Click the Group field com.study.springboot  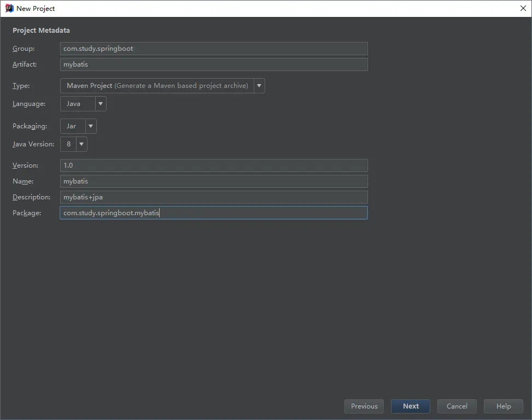point(214,49)
